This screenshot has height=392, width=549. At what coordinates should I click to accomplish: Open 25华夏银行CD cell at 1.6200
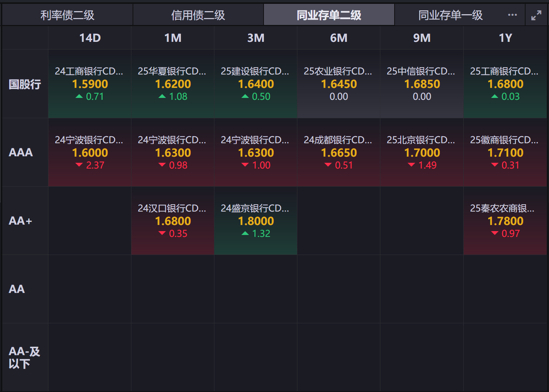point(173,84)
